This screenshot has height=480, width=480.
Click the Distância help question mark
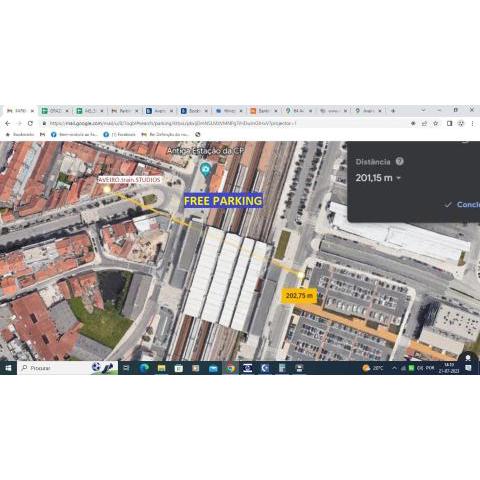pyautogui.click(x=399, y=161)
